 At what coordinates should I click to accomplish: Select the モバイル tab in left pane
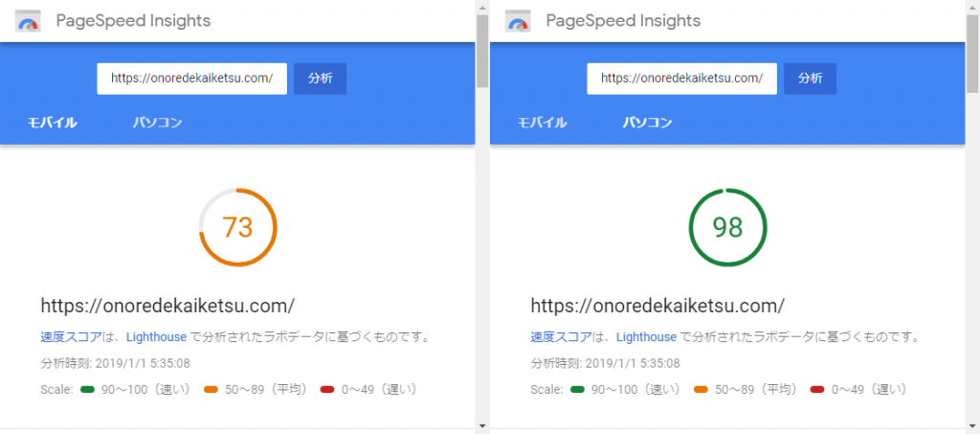pos(52,123)
